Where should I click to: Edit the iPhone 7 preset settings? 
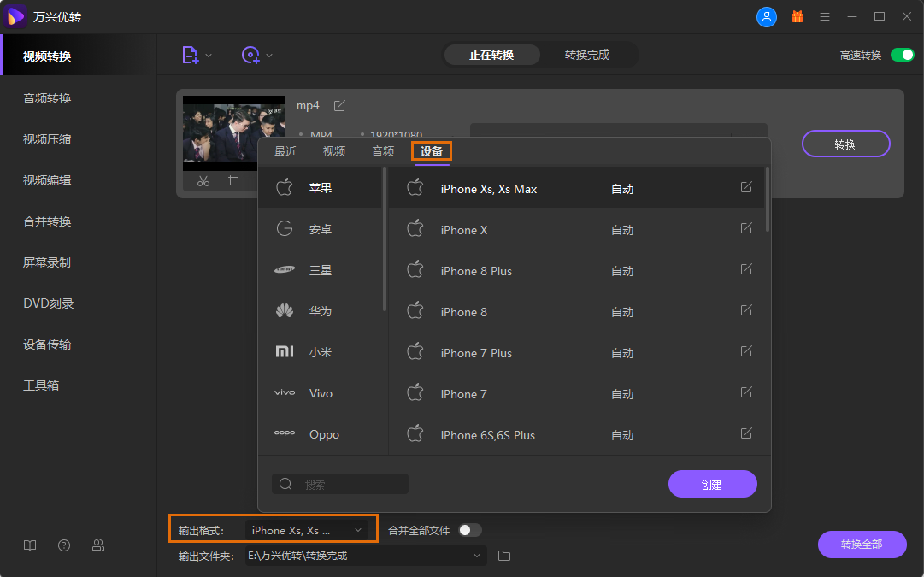746,392
